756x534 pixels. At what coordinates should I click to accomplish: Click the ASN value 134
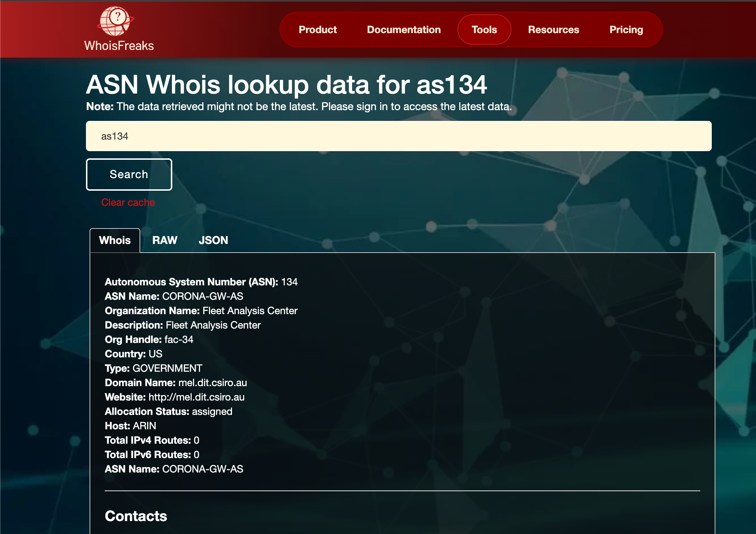coord(290,282)
